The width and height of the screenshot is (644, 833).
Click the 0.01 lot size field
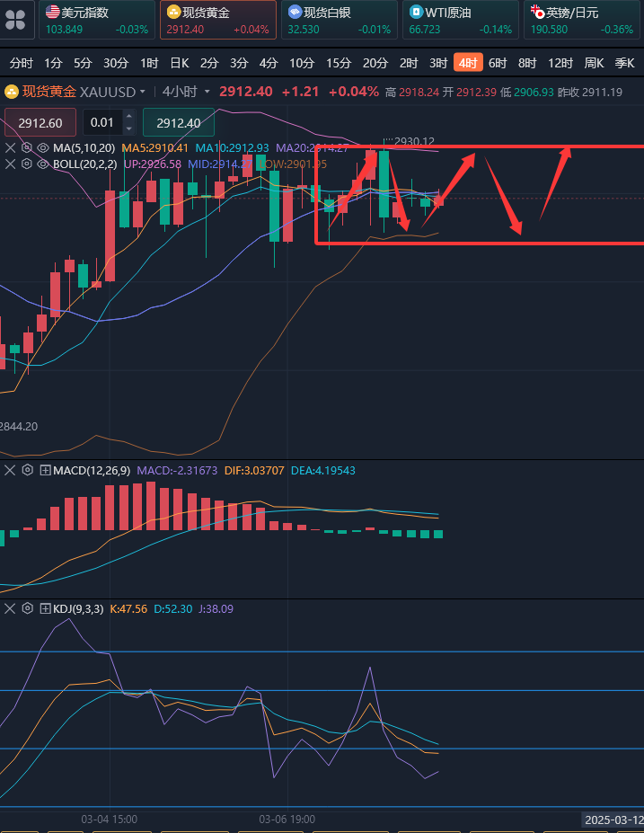102,123
